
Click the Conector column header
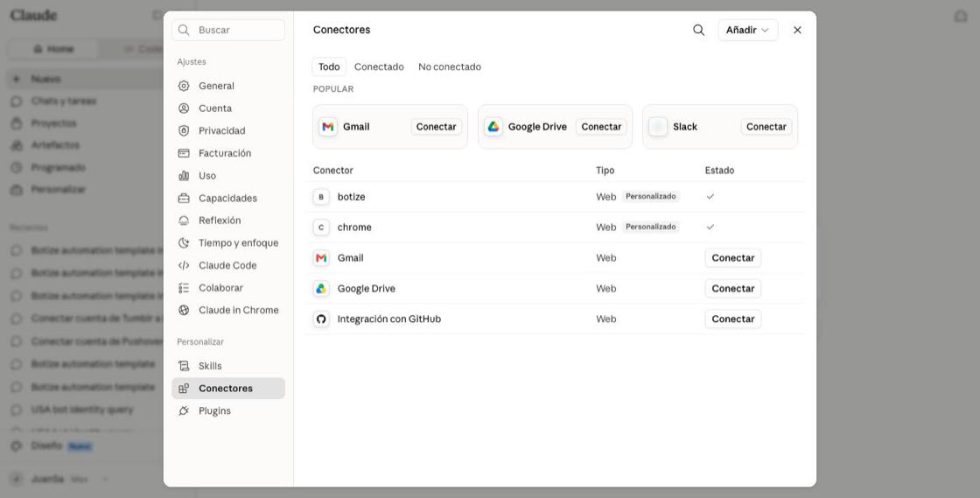coord(333,171)
